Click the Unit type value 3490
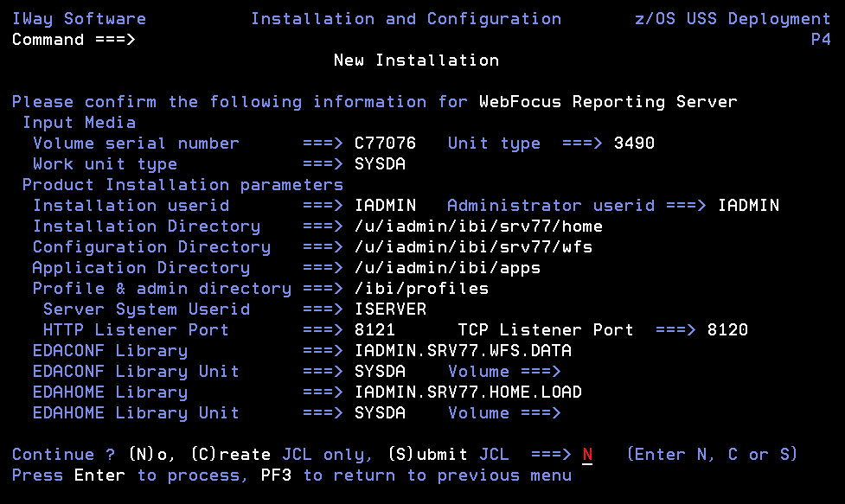Image resolution: width=845 pixels, height=504 pixels. point(634,144)
